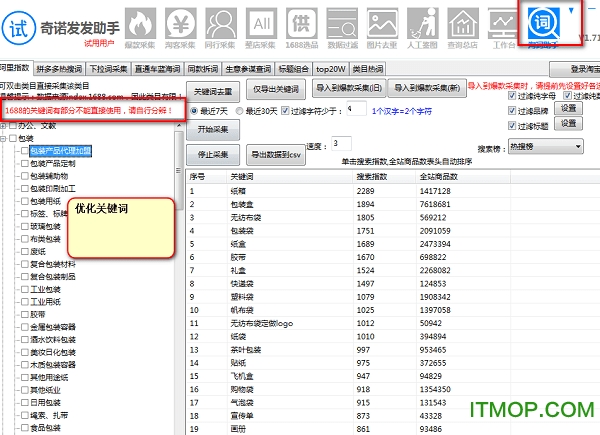Click the 图片去重 picture icon
Viewport: 600px width, 435px height.
(x=383, y=25)
